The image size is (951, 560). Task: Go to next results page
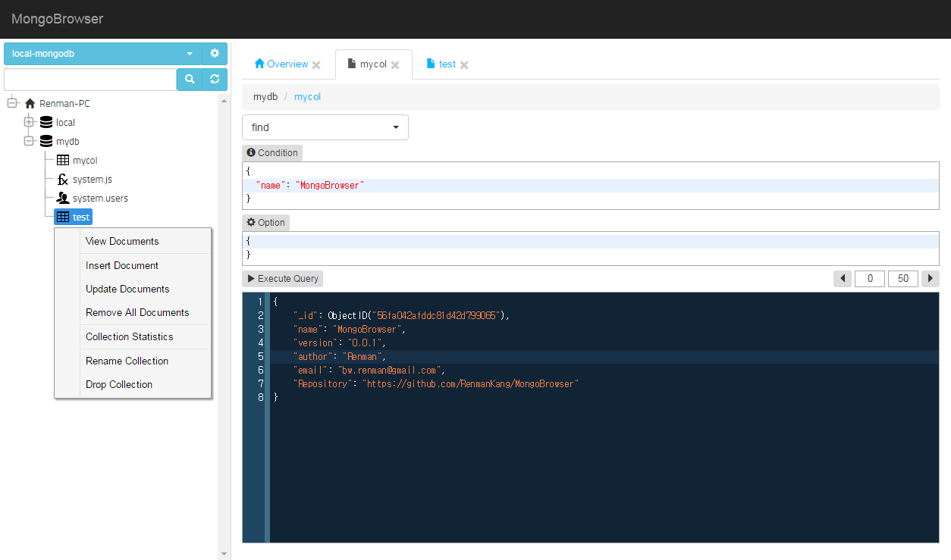coord(931,279)
